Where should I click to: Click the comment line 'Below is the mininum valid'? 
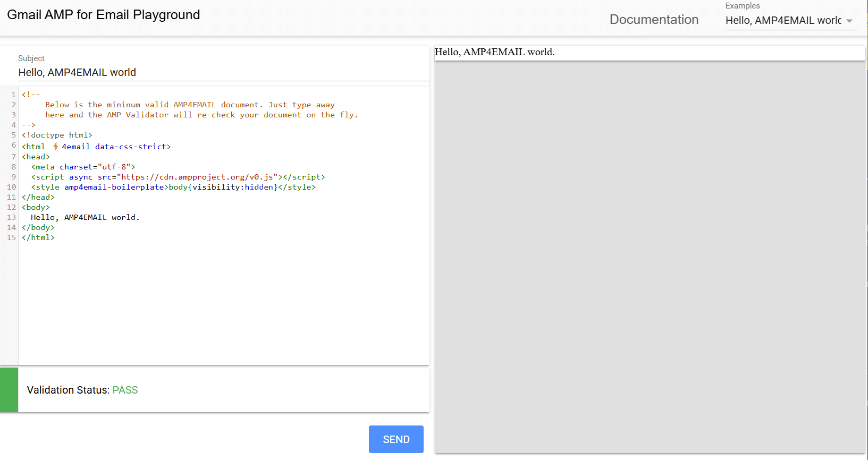point(190,105)
